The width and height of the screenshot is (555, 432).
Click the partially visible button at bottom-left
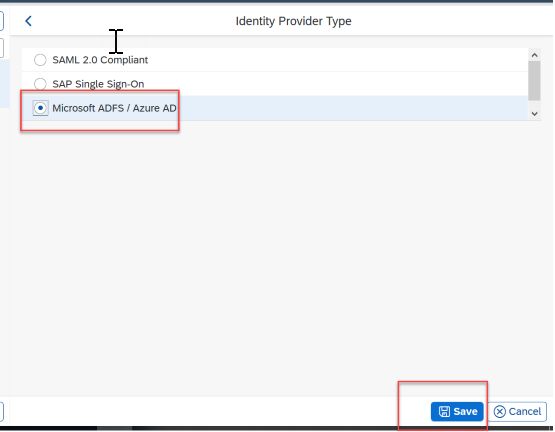(2, 412)
